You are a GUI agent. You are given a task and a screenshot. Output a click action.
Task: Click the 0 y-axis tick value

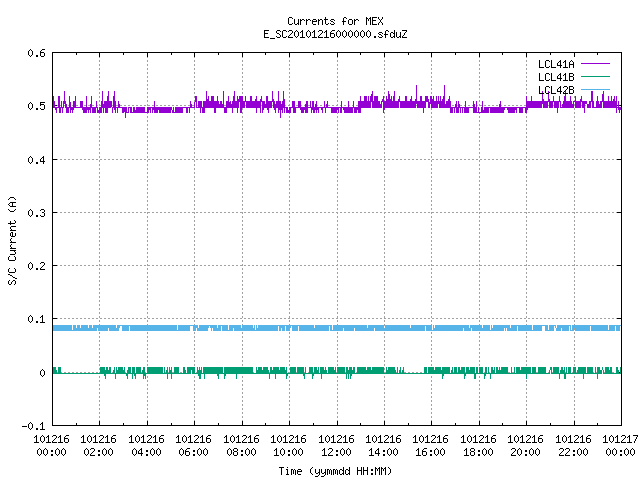[x=42, y=373]
